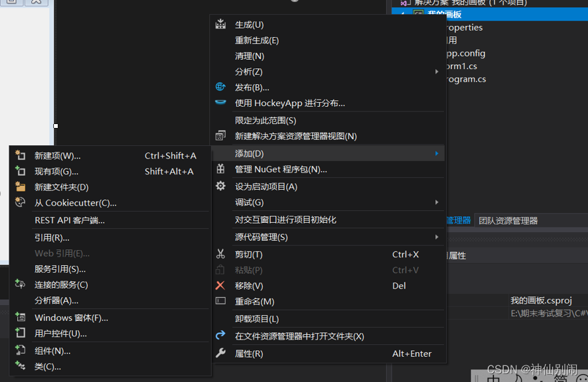Click the Publish (发布) globe icon

220,87
